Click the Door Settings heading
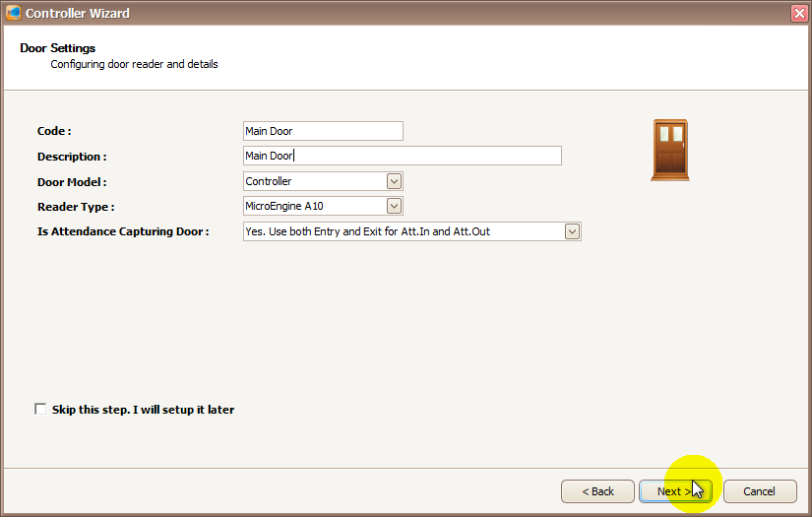Screen dimensions: 812x517 coord(57,48)
